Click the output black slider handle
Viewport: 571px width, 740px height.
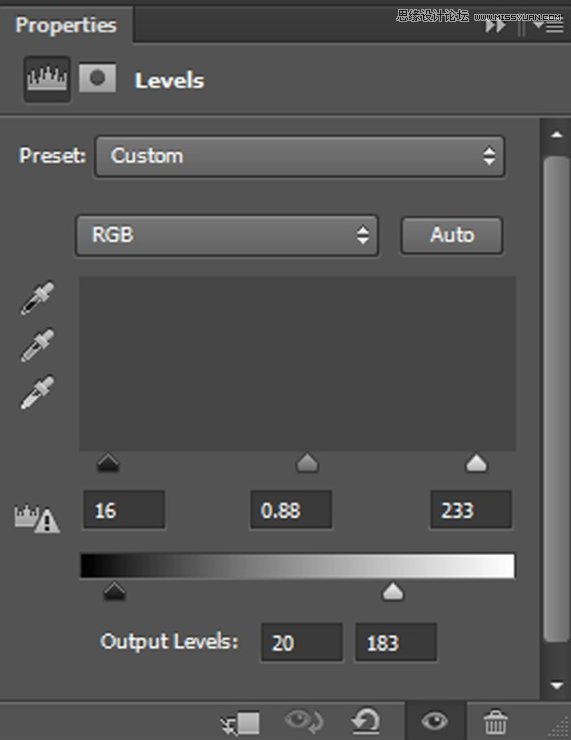pos(114,591)
